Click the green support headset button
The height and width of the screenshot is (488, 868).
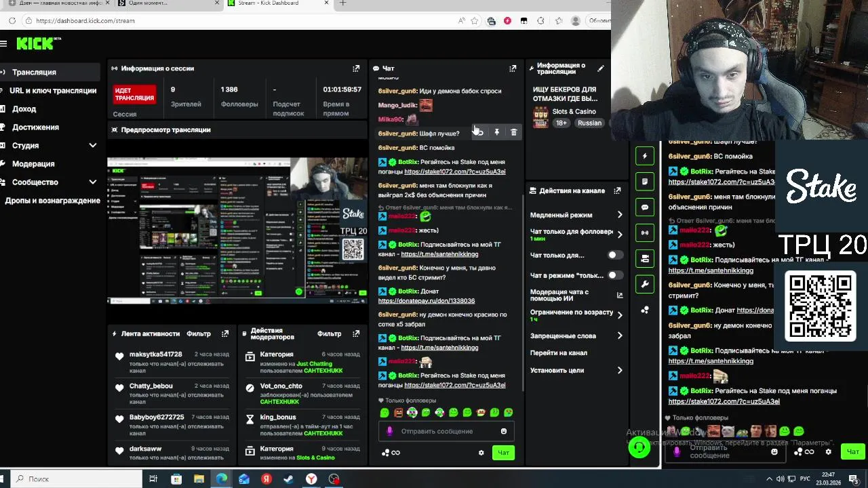point(639,447)
